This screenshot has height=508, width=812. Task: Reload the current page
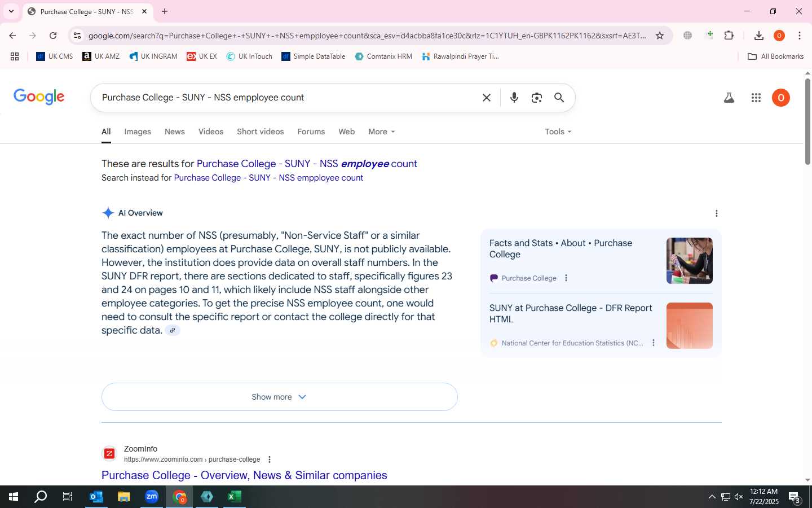[53, 36]
